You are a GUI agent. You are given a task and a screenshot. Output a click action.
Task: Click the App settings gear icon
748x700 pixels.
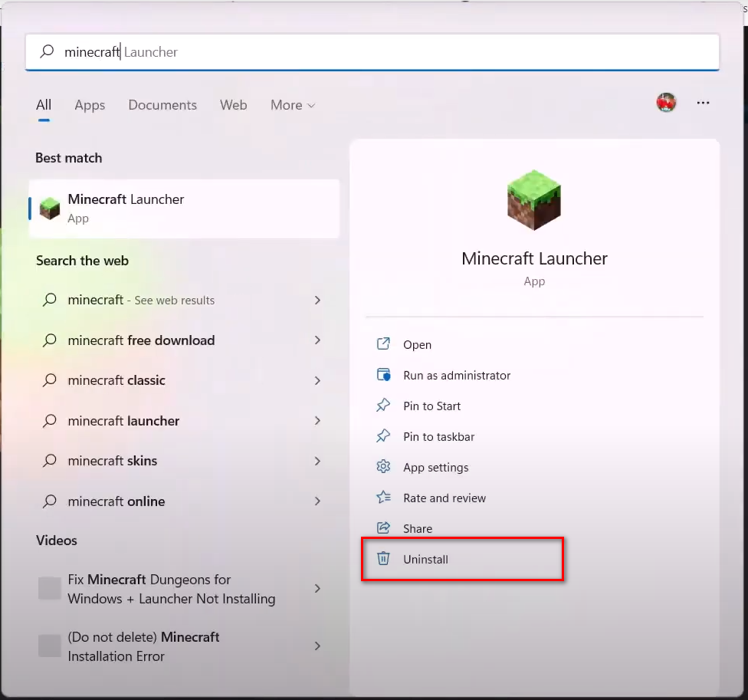pyautogui.click(x=383, y=467)
